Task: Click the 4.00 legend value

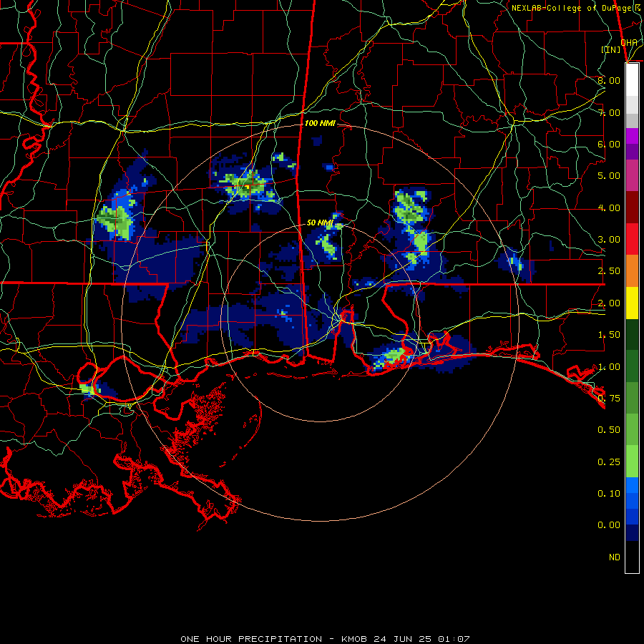Action: (x=609, y=208)
